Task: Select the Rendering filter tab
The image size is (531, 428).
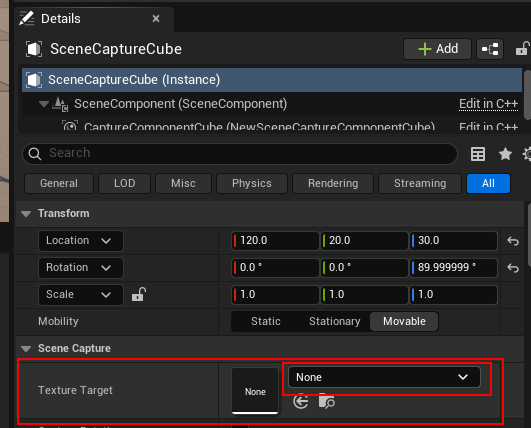Action: (333, 184)
